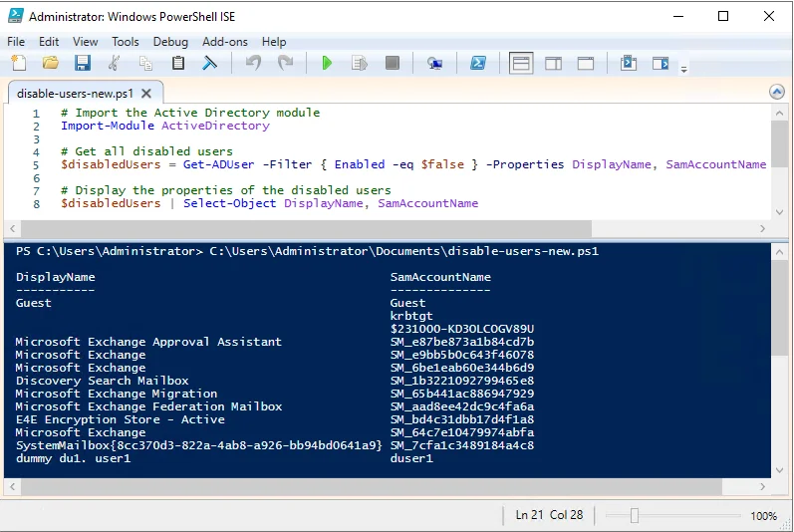The image size is (794, 532).
Task: Click Discovery Search Mailbox output row
Action: pyautogui.click(x=102, y=381)
